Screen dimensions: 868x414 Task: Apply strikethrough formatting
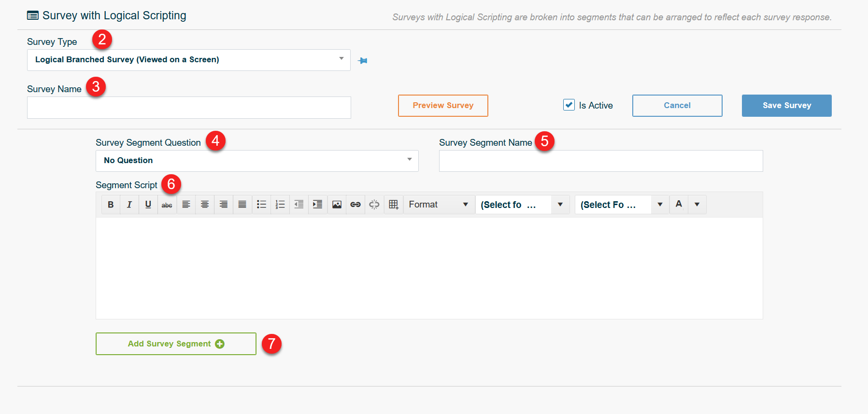tap(167, 205)
